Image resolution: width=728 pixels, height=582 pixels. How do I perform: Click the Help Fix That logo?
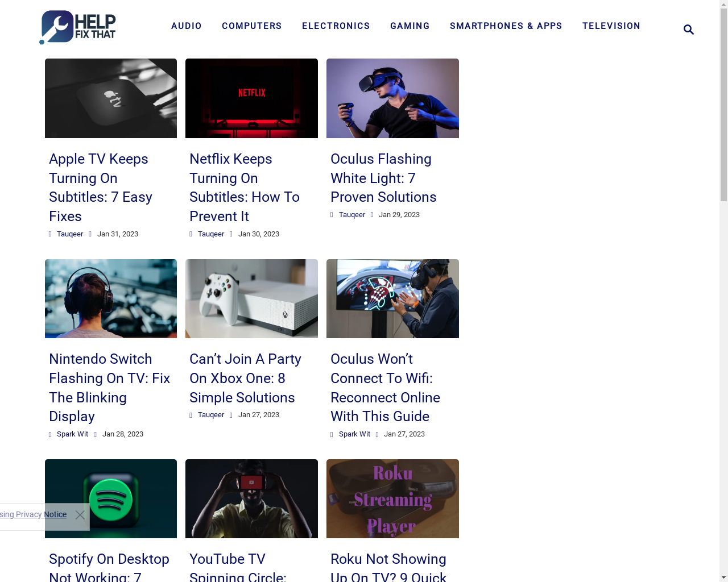(77, 27)
